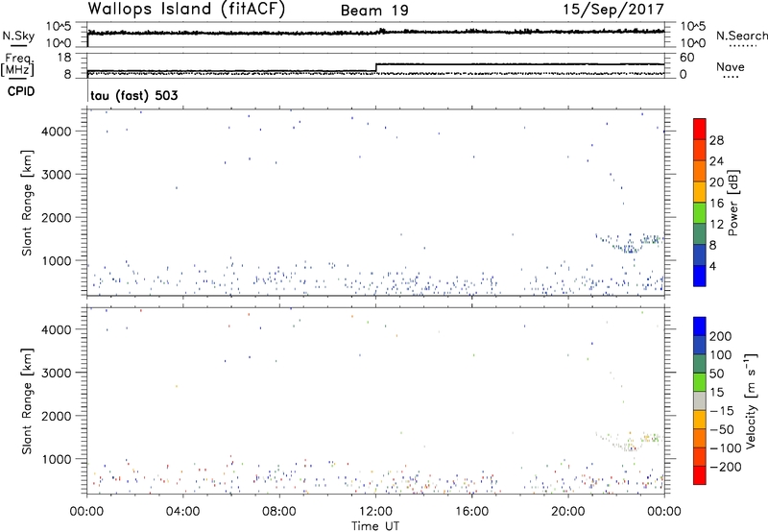Pick the bottom bright-blue Power colorbar segment
Screen dimensions: 768x532
tap(700, 277)
